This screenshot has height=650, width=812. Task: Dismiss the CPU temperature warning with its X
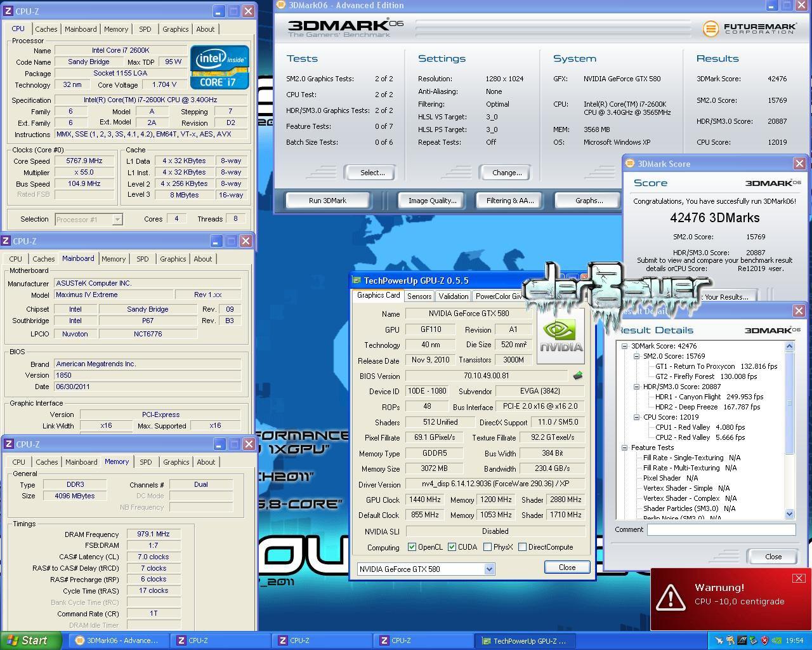[799, 578]
